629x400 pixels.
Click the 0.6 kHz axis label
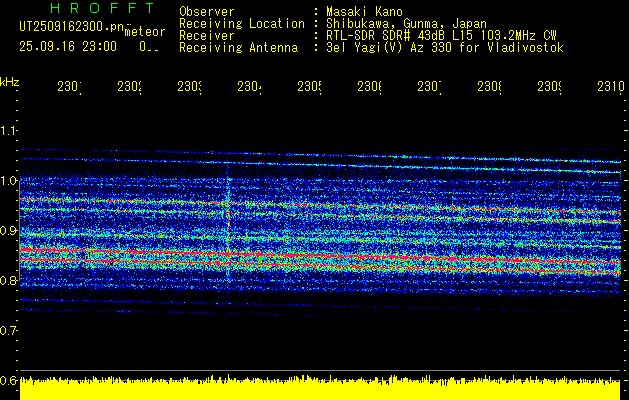tap(9, 380)
